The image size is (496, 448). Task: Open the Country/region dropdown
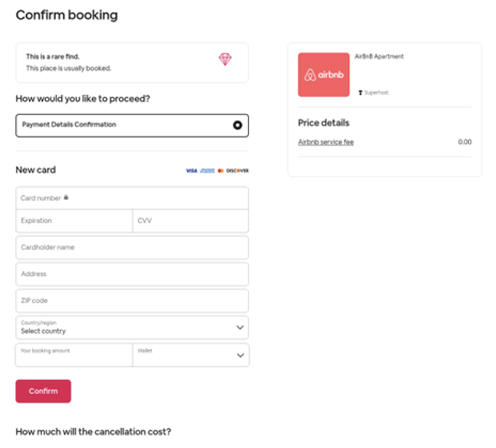point(124,327)
